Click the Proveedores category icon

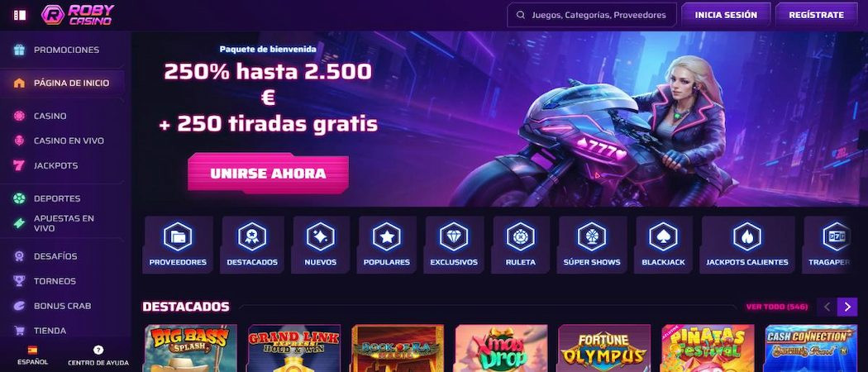(178, 237)
